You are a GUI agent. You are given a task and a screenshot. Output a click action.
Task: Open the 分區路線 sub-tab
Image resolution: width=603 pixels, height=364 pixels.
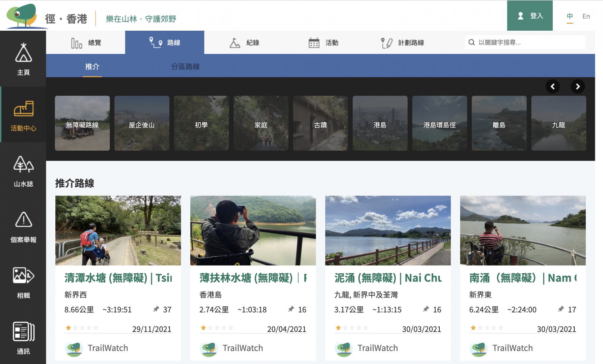point(185,66)
